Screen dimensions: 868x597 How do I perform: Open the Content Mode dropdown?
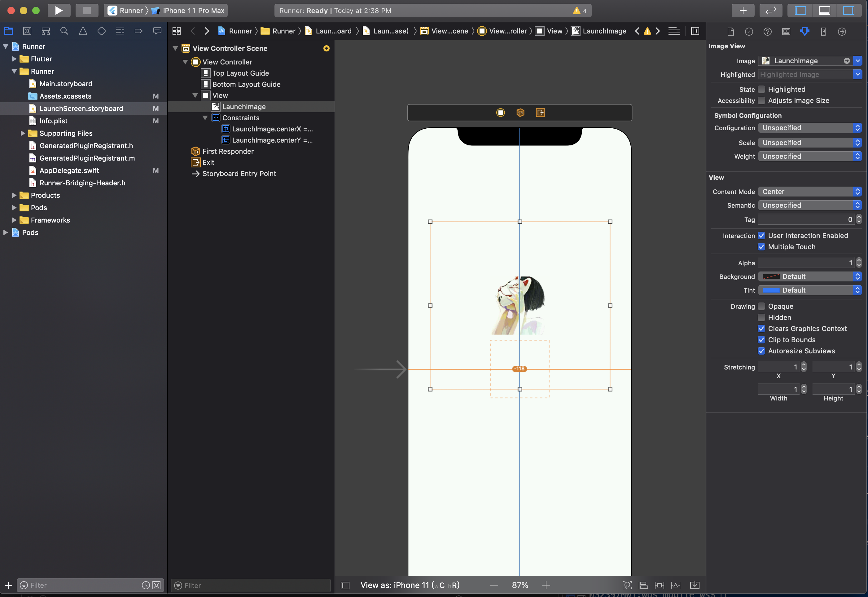pos(809,192)
